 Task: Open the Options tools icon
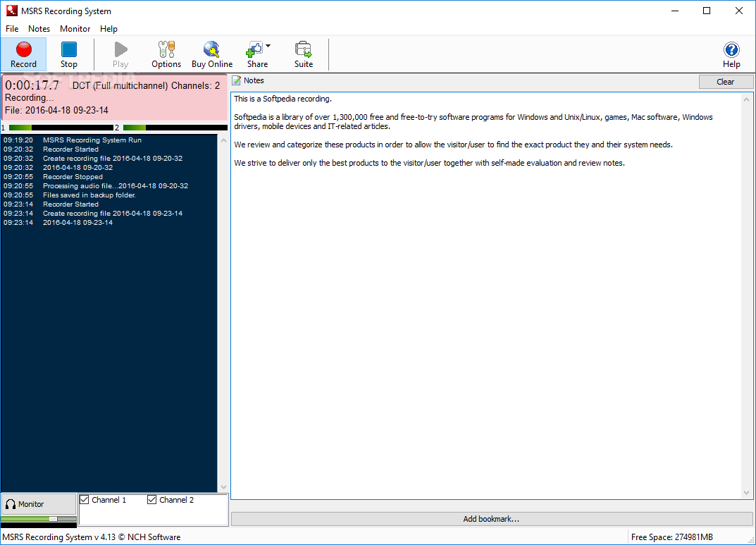(x=166, y=54)
